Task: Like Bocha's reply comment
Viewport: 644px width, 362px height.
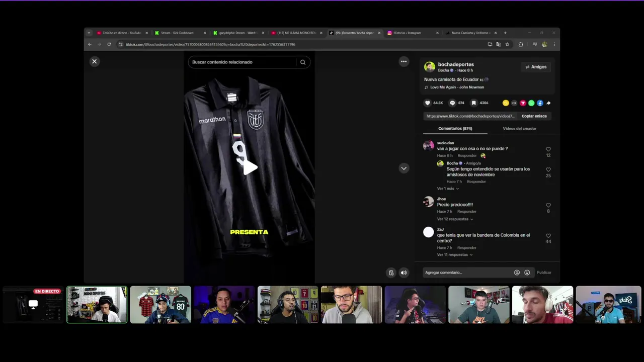Action: (x=548, y=169)
